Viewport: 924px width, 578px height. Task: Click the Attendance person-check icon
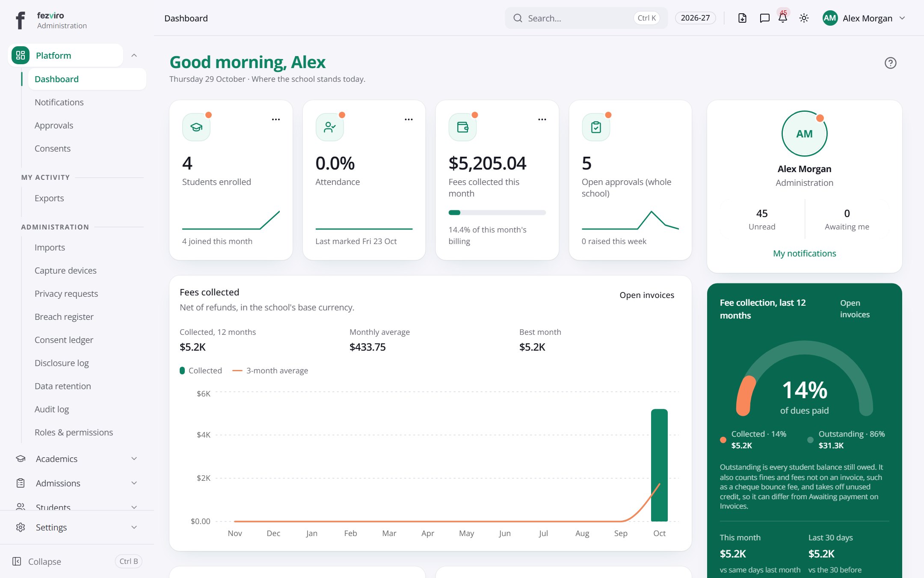(329, 127)
